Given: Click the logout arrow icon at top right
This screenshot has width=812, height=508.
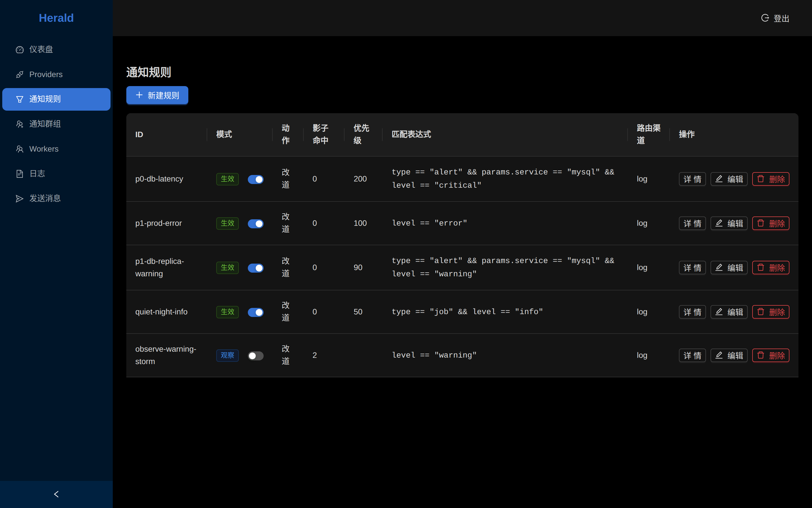Looking at the screenshot, I should click(x=765, y=18).
